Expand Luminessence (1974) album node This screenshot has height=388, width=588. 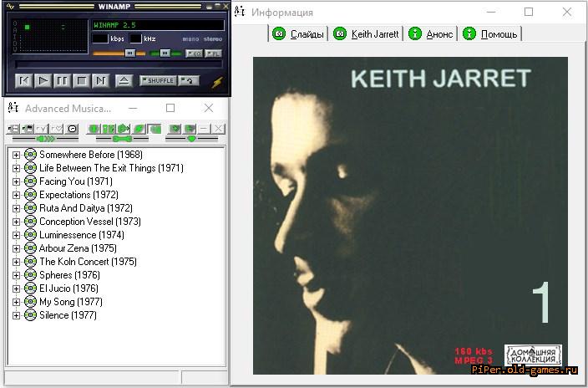tap(16, 235)
